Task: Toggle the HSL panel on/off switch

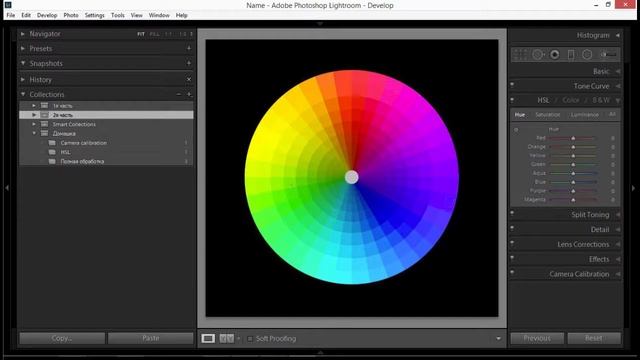Action: [512, 99]
